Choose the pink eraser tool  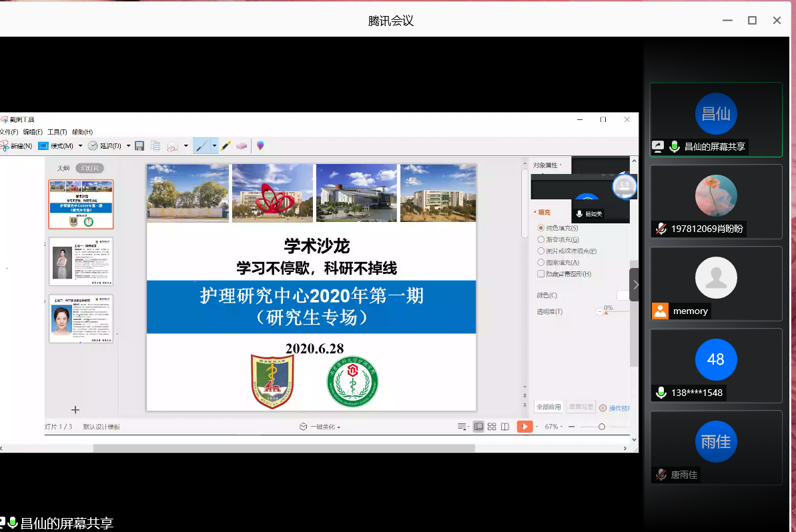tap(242, 145)
